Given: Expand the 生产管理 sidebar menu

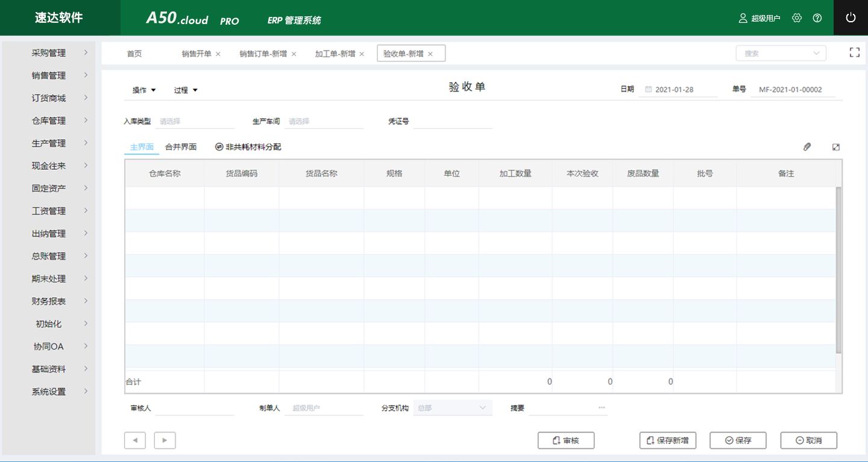Looking at the screenshot, I should click(x=47, y=143).
